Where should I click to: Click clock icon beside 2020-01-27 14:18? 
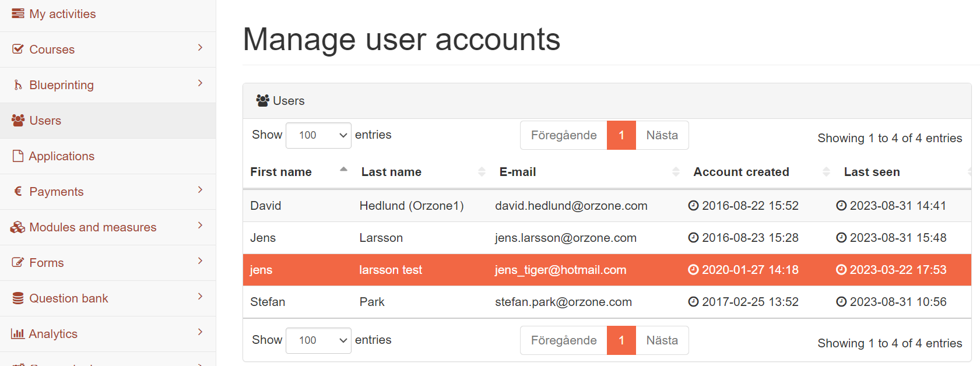693,269
